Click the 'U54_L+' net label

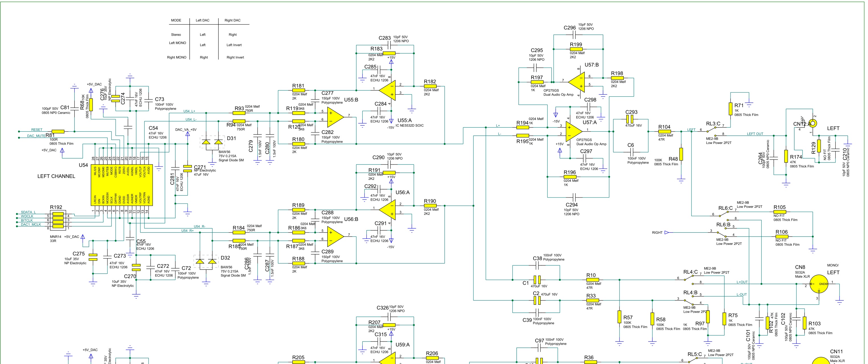pos(189,111)
